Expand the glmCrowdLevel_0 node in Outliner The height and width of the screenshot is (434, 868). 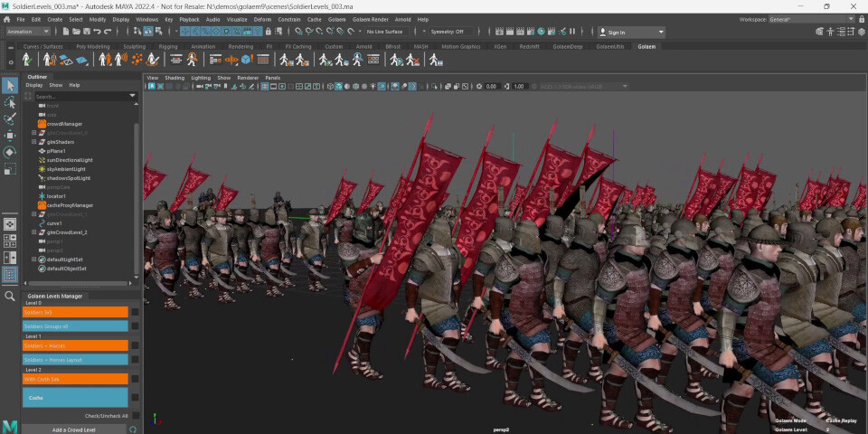pos(33,133)
